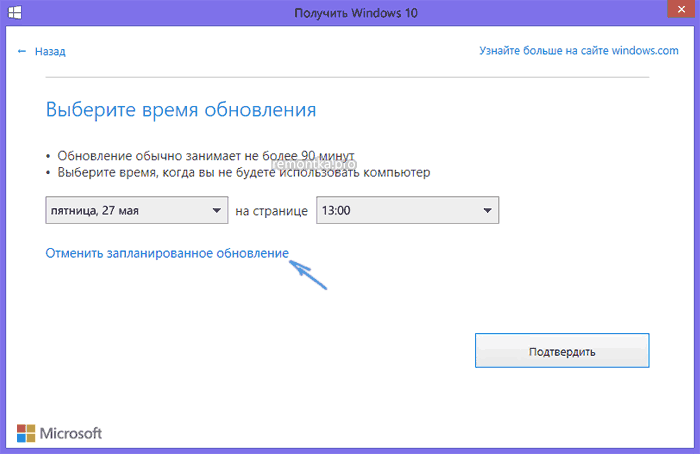Open the time dropdown showing 13:00
The height and width of the screenshot is (454, 700).
coord(408,210)
